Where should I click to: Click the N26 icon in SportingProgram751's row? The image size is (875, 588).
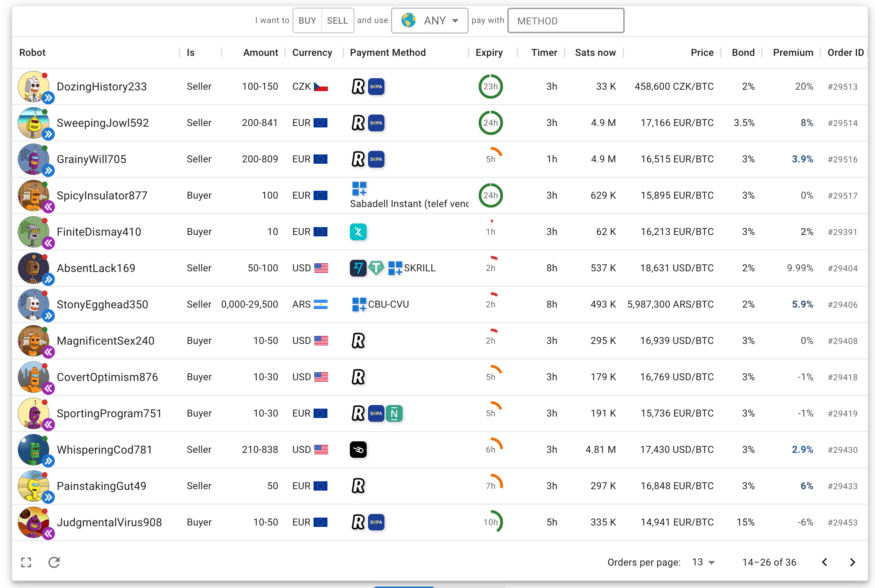coord(394,414)
